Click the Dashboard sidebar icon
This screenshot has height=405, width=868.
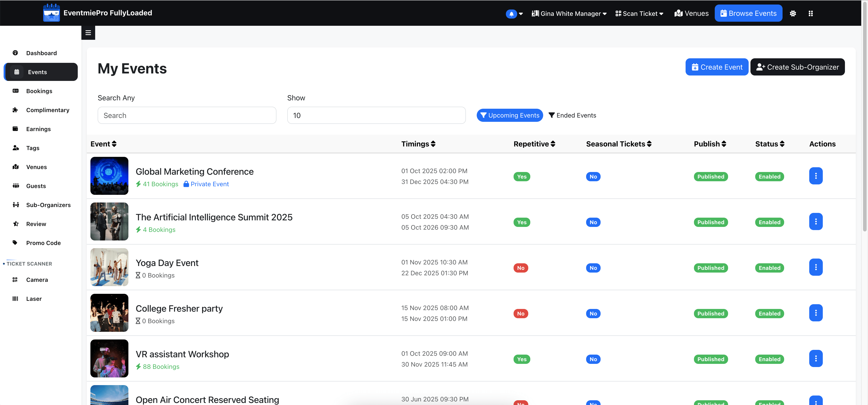click(15, 53)
